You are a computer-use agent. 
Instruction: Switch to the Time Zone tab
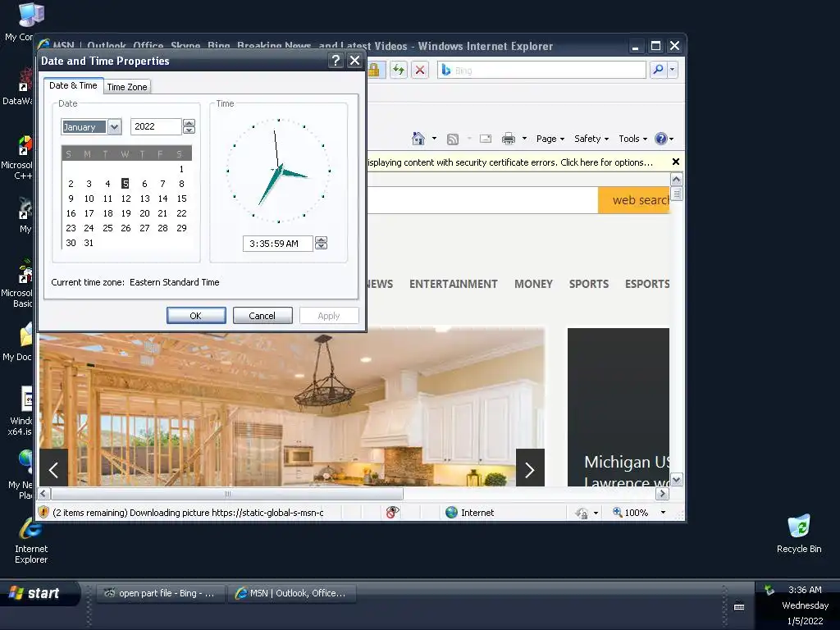127,87
